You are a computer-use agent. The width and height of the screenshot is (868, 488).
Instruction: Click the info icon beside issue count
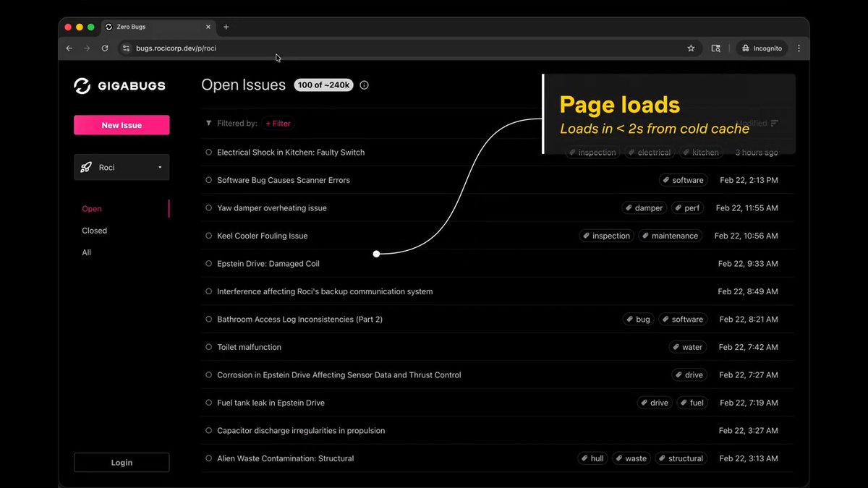point(364,85)
